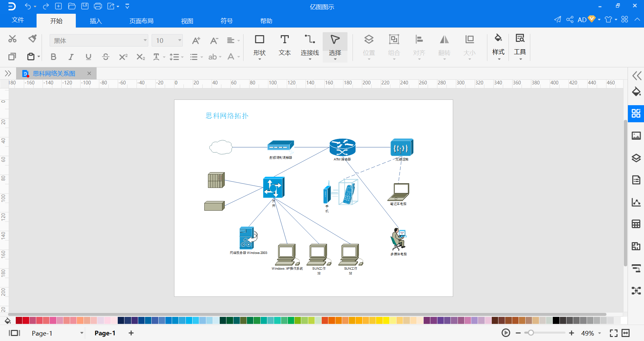Decrease font size with A- icon

(214, 41)
